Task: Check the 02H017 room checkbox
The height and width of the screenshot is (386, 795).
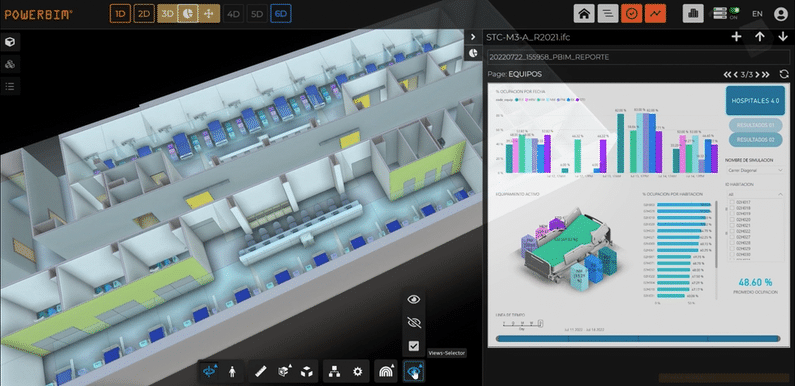Action: 731,202
